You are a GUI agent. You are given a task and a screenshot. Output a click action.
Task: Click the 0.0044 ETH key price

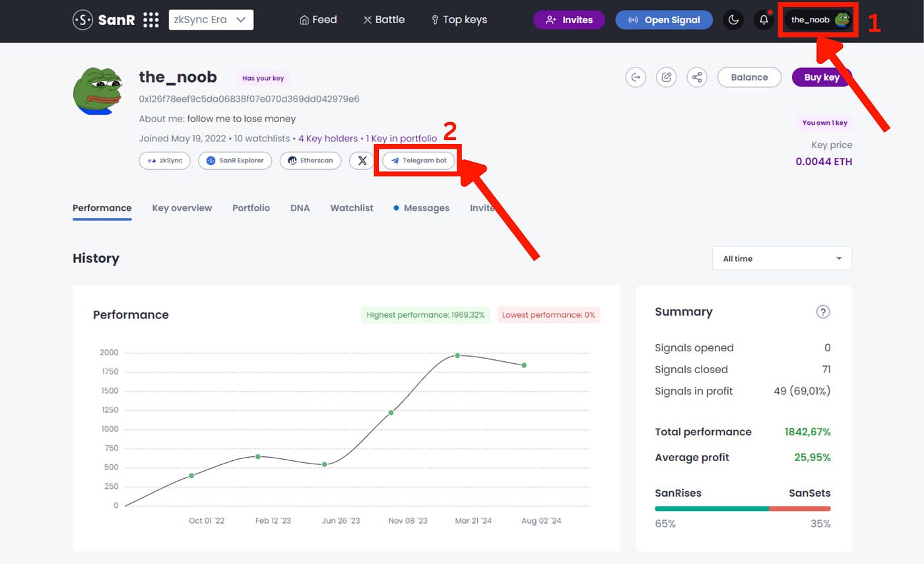tap(824, 161)
